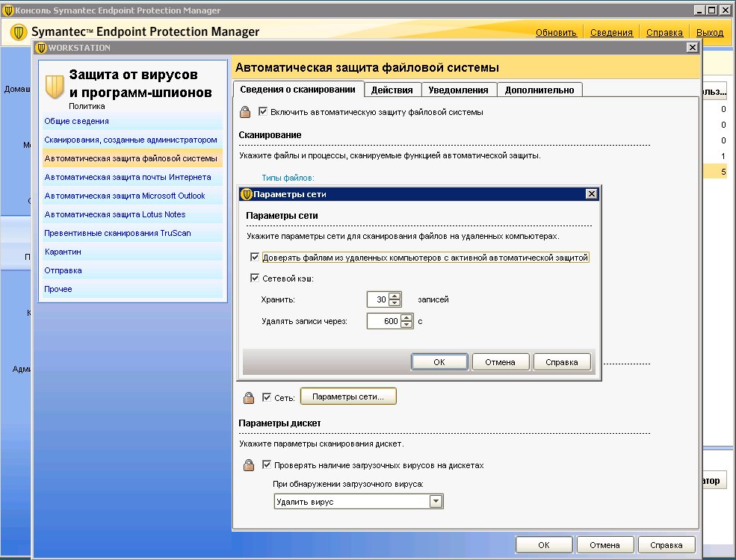The width and height of the screenshot is (736, 560).
Task: Click the Symantec shield logo in the main header
Action: [19, 32]
